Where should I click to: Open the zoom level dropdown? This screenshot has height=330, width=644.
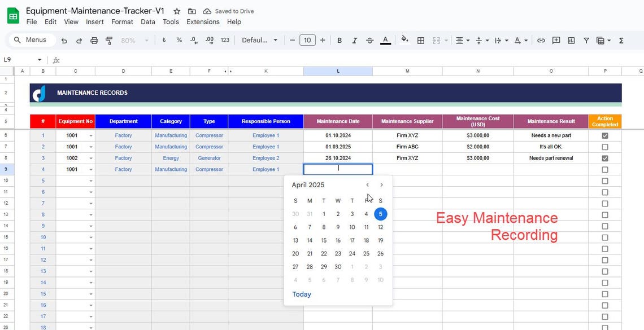[x=134, y=40]
